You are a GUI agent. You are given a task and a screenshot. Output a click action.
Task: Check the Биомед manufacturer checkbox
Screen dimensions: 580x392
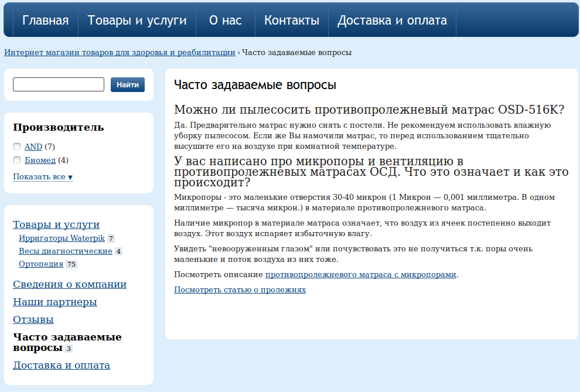[17, 160]
